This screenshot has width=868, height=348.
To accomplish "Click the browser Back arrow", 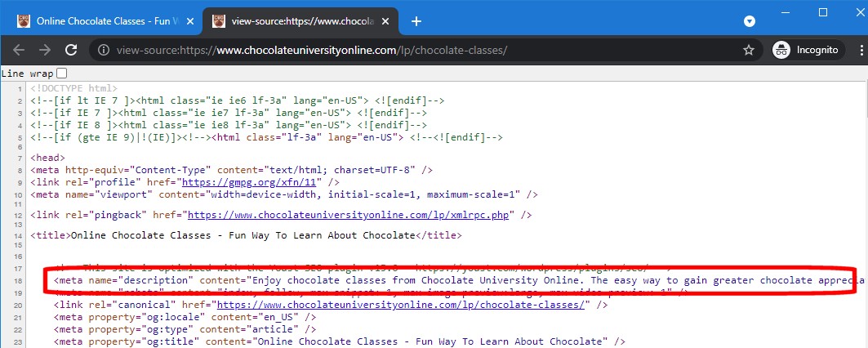I will 18,50.
